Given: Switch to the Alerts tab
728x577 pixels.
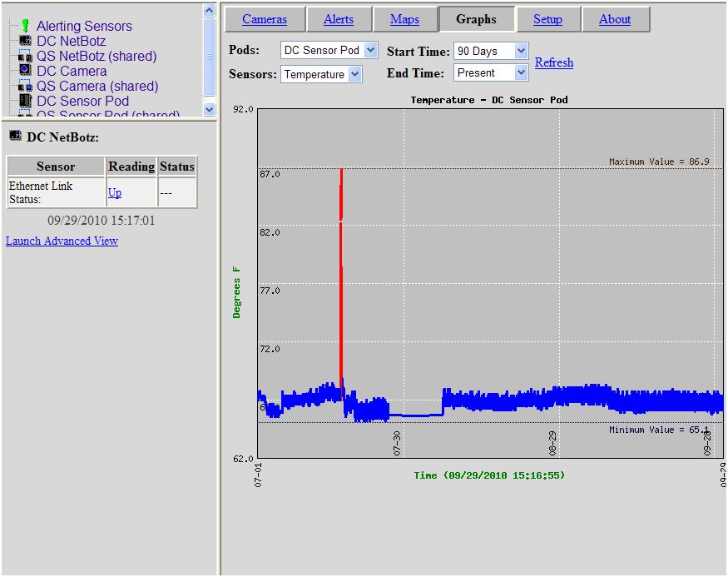Looking at the screenshot, I should point(339,18).
